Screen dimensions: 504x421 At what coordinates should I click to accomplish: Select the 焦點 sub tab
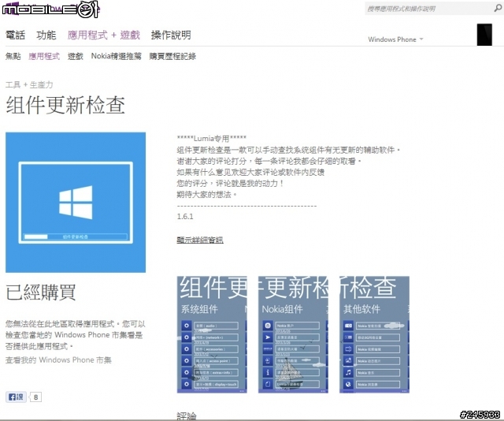(13, 56)
